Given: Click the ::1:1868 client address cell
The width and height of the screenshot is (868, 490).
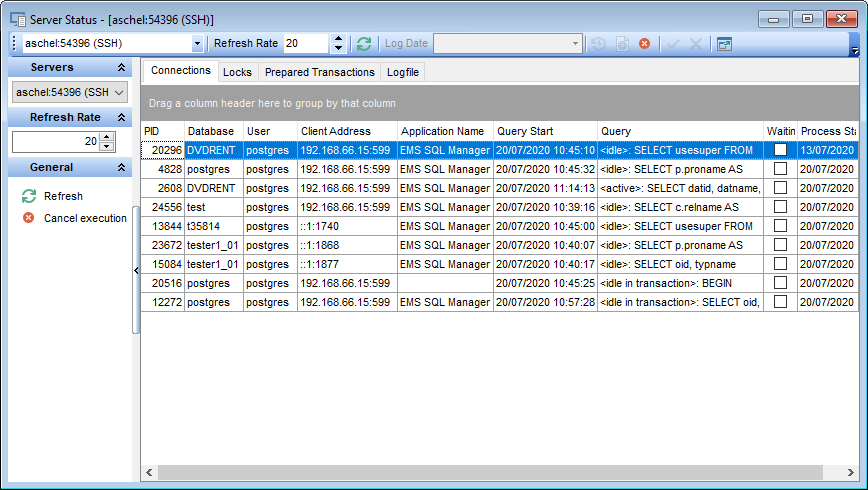Looking at the screenshot, I should point(347,245).
